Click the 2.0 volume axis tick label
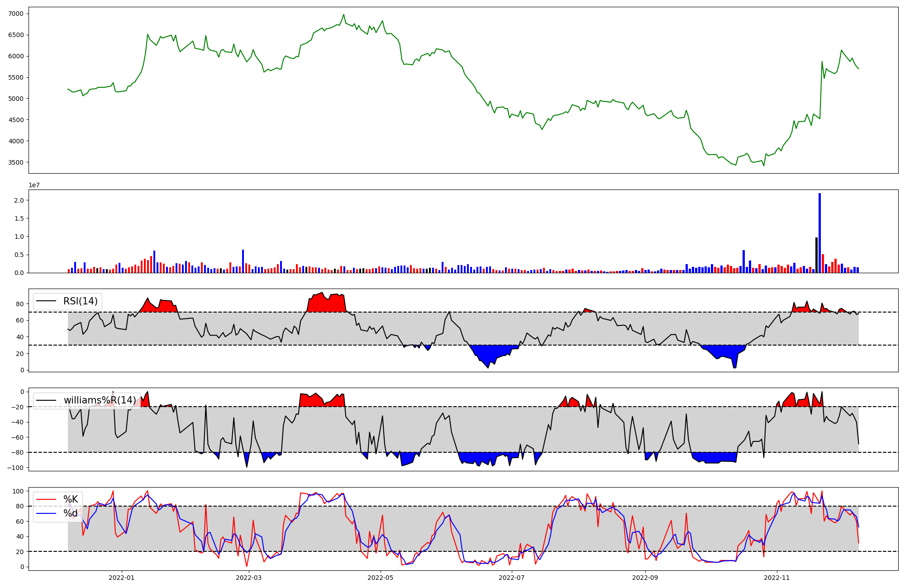Viewport: 905px width, 588px height. point(19,200)
